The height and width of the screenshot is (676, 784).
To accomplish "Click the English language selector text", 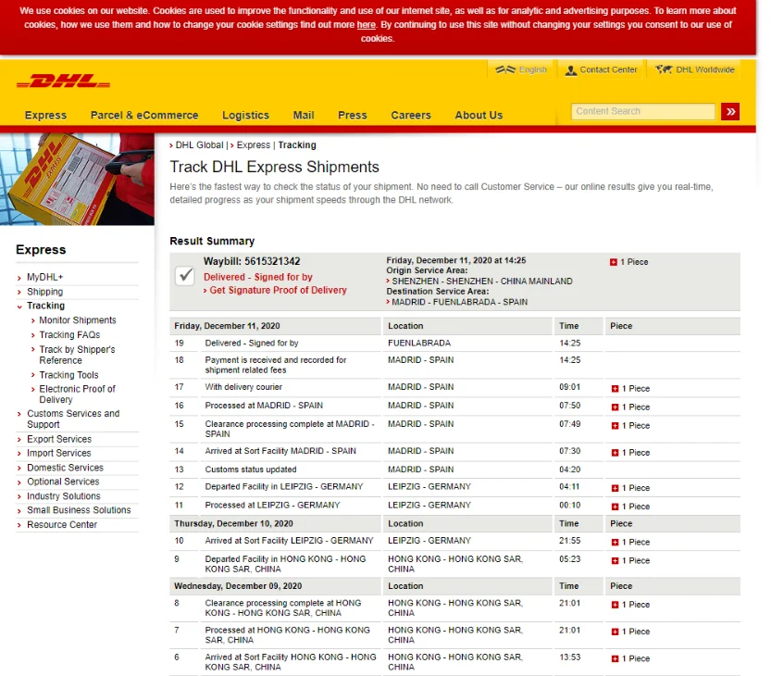I will (532, 69).
